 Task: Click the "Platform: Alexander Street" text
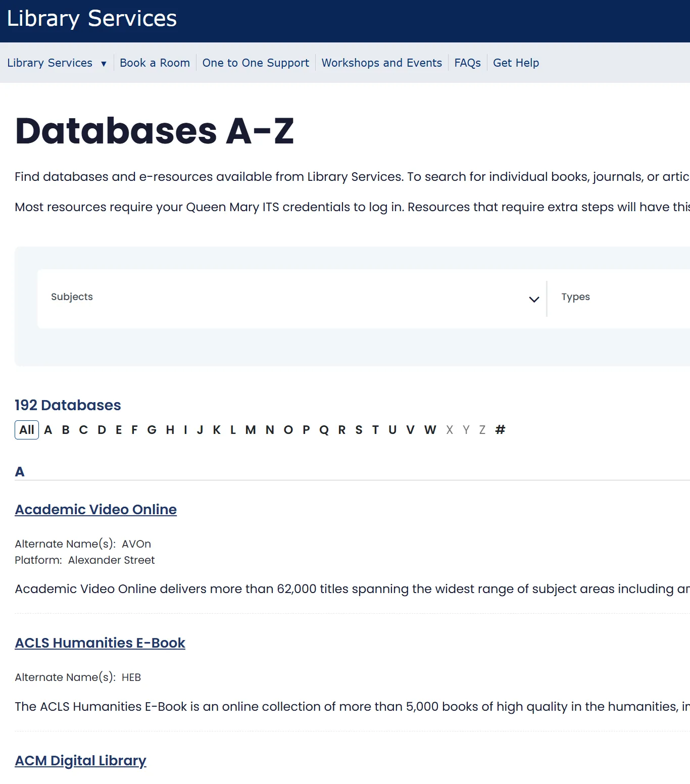pyautogui.click(x=85, y=560)
